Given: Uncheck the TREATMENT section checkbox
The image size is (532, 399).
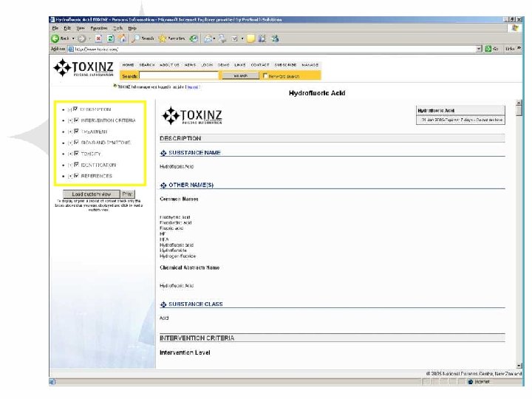Looking at the screenshot, I should pyautogui.click(x=76, y=131).
